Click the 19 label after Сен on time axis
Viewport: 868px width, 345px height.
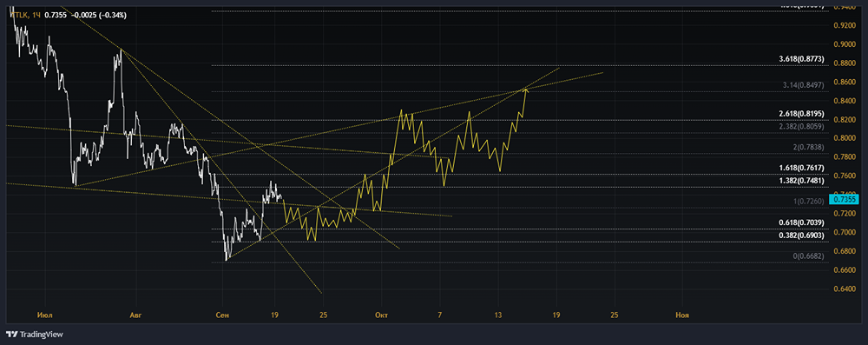pyautogui.click(x=274, y=315)
